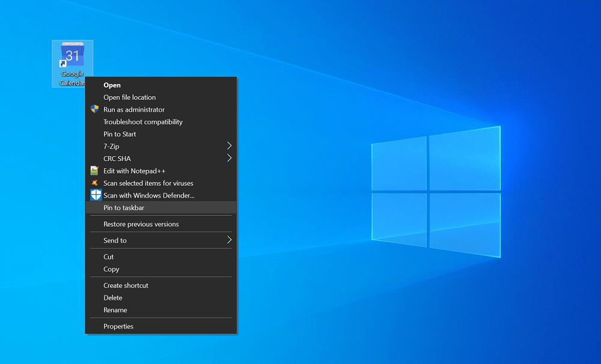Select Scan selected items for viruses

coord(161,183)
